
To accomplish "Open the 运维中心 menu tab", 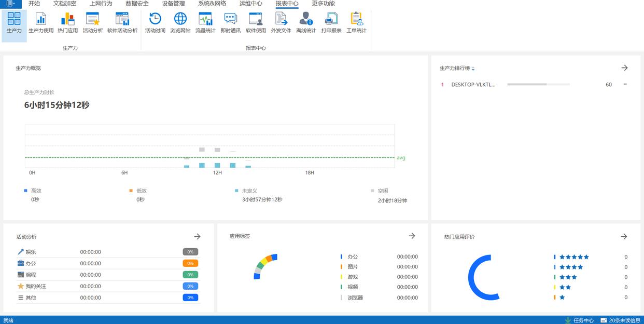I will [x=251, y=4].
